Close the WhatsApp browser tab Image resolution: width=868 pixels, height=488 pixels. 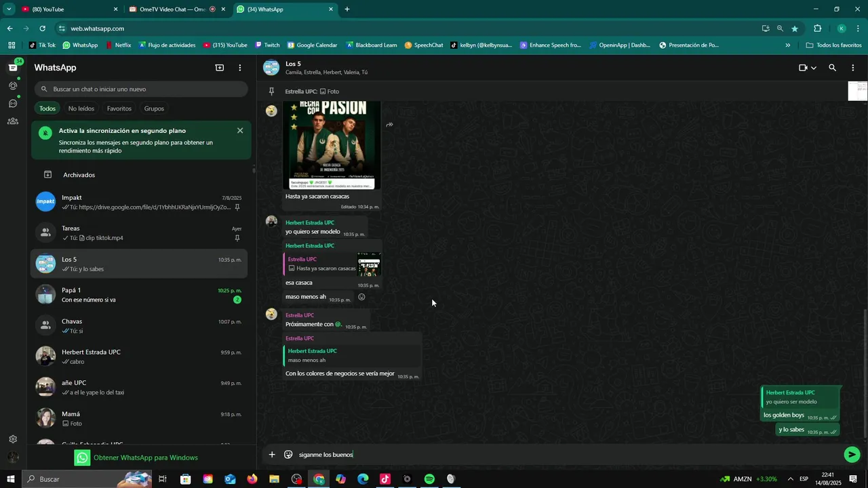[x=331, y=9]
